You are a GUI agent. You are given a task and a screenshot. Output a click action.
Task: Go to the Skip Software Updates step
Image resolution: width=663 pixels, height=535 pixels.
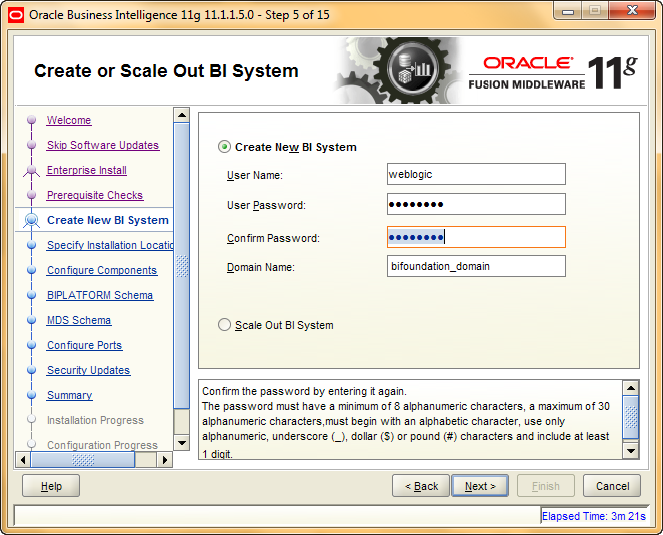pos(103,145)
